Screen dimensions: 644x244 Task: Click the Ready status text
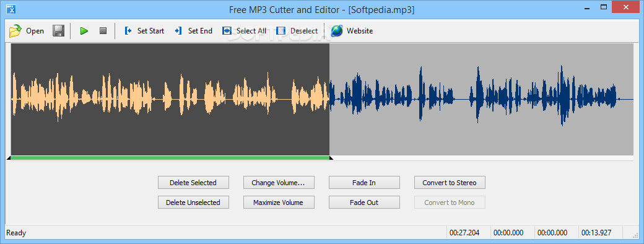(x=16, y=233)
